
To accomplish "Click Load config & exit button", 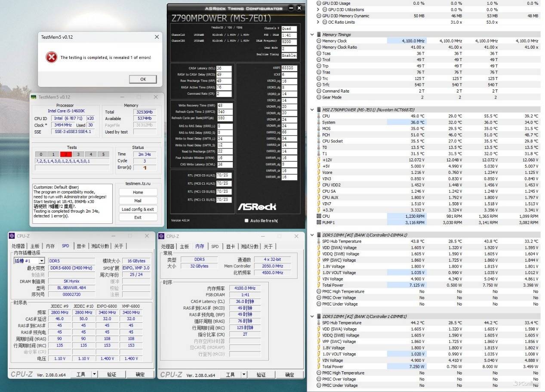I will tap(138, 209).
